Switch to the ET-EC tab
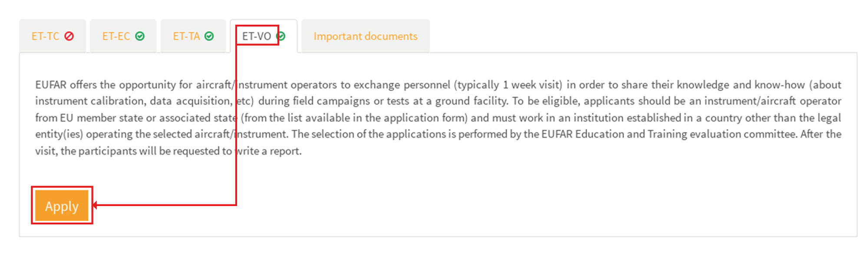The height and width of the screenshot is (253, 868). 116,36
